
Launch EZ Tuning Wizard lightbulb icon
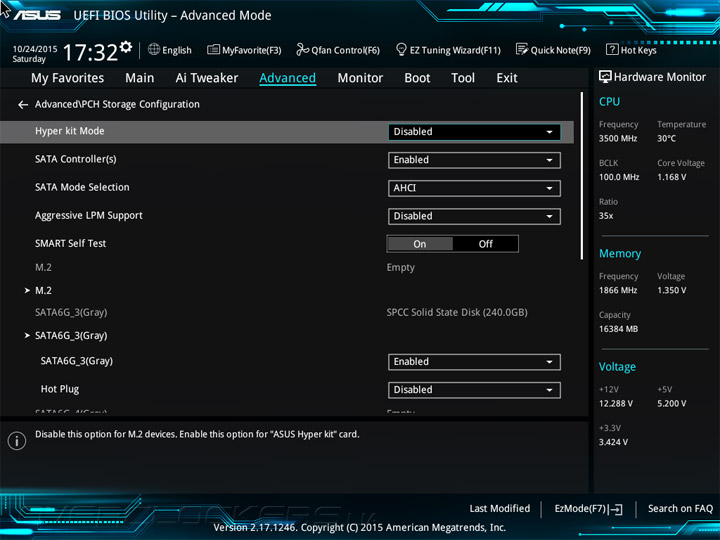tap(401, 50)
